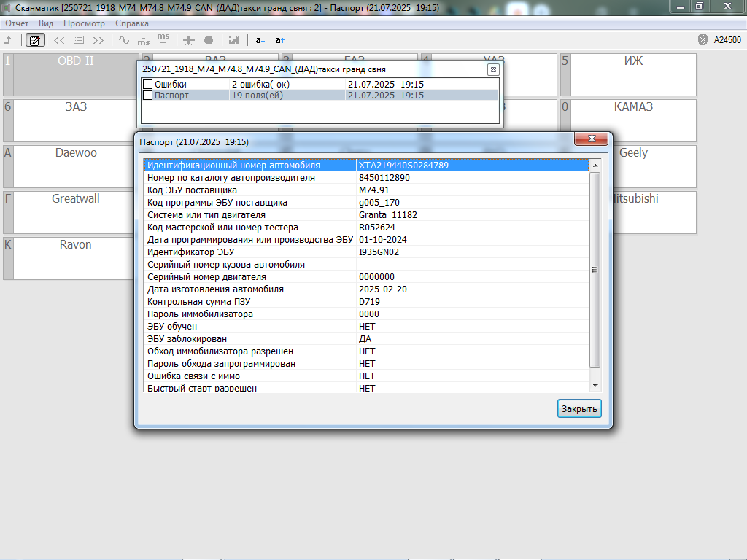The height and width of the screenshot is (560, 747).
Task: Click the sine wave graph icon
Action: (x=124, y=41)
